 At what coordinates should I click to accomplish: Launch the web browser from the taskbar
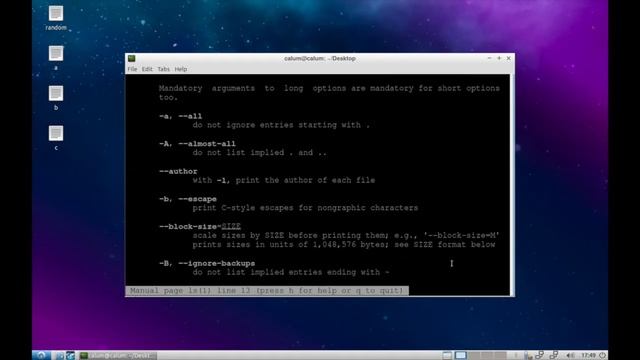coord(71,356)
